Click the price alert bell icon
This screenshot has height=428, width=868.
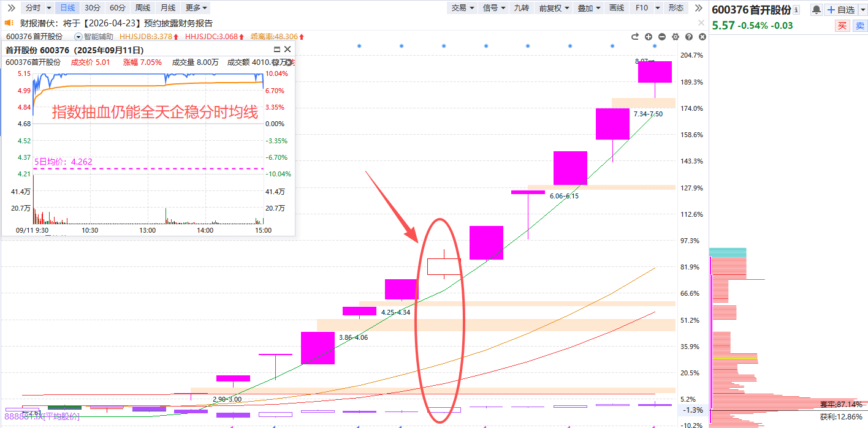(816, 10)
